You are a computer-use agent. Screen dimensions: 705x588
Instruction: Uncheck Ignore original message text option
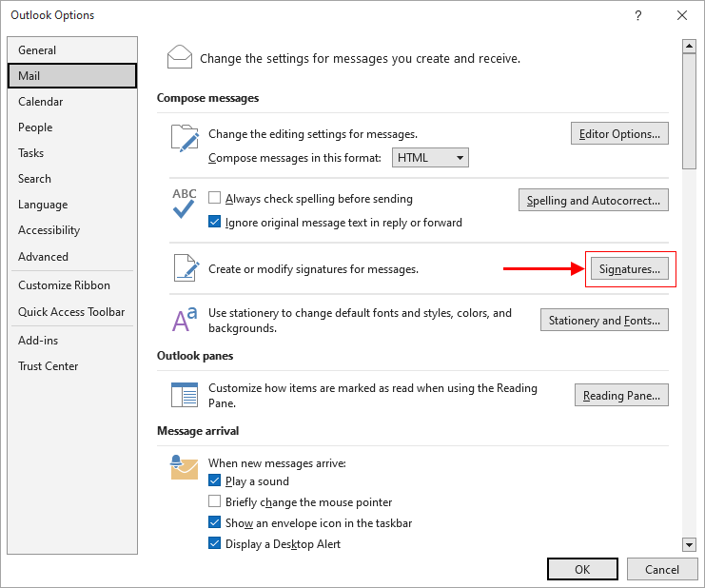click(x=215, y=223)
